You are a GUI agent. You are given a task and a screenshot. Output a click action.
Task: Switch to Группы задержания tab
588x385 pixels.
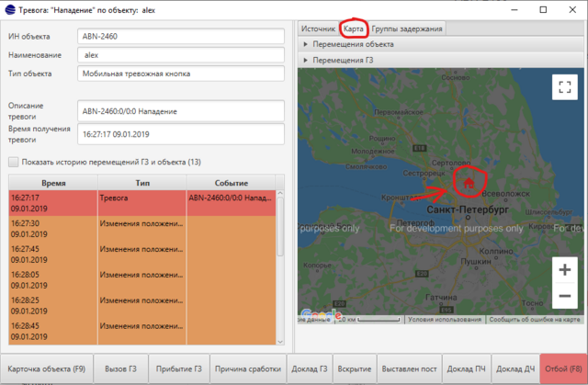[x=407, y=28]
